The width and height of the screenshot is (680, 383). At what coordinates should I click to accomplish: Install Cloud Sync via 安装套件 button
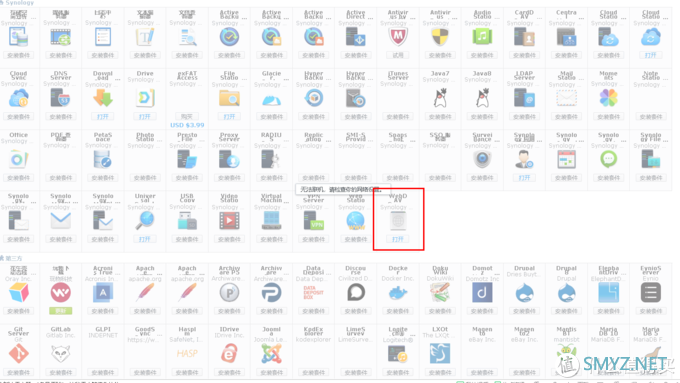19,117
